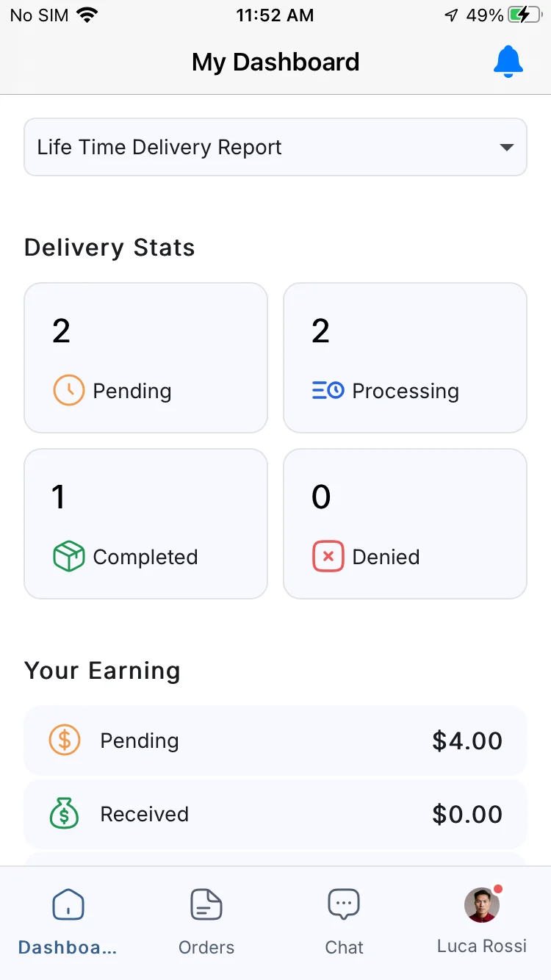Viewport: 551px width, 980px height.
Task: Tap the notification bell icon
Action: point(508,62)
